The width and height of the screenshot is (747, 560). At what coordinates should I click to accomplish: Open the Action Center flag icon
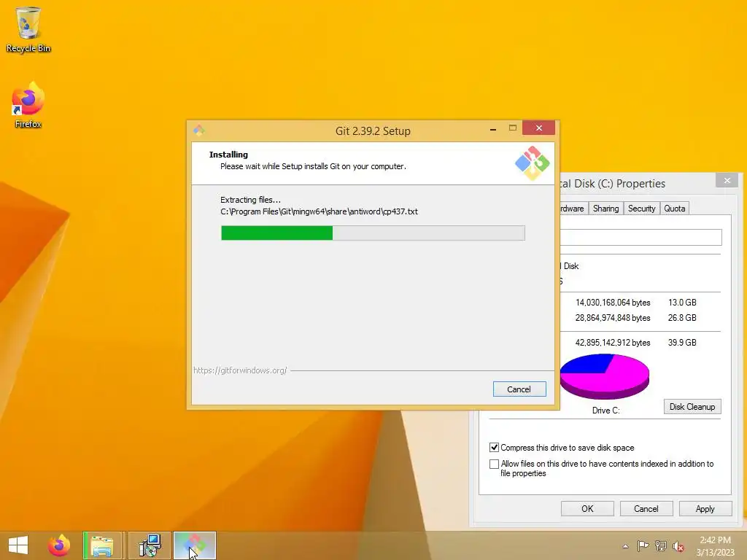click(x=643, y=545)
